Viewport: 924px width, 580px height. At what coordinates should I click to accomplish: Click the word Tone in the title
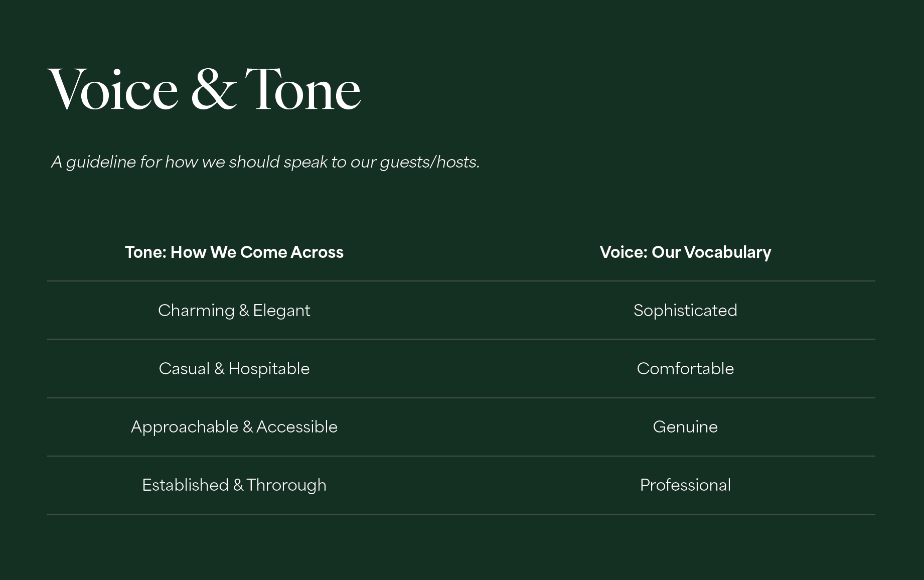303,89
